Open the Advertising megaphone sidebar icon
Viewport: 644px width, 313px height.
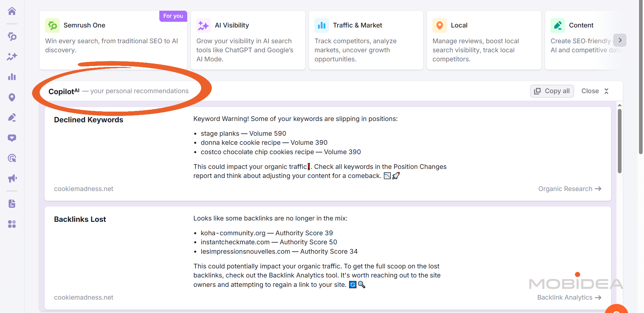click(x=12, y=178)
